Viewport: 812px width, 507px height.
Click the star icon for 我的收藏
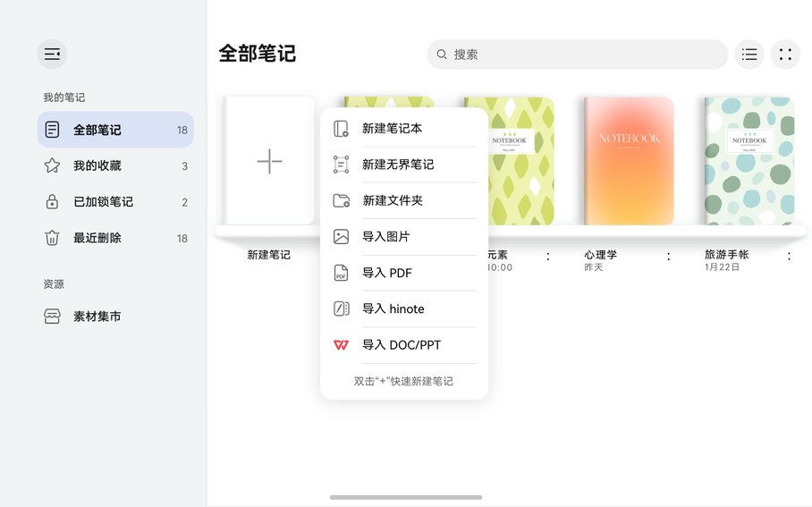click(x=52, y=165)
